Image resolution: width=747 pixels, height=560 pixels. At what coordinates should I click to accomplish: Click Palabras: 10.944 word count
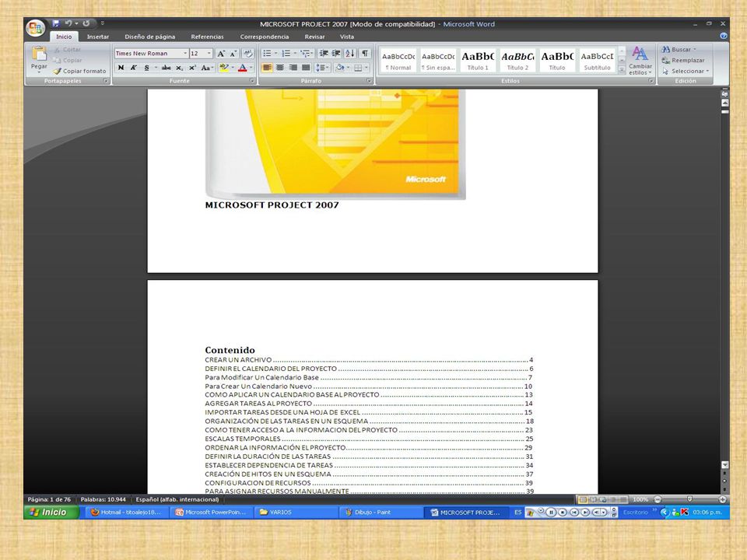tap(103, 499)
